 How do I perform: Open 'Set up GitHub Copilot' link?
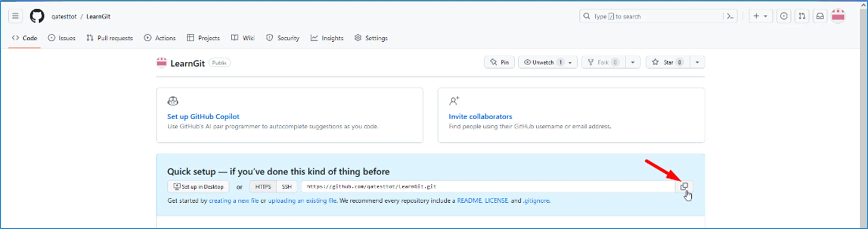click(203, 117)
